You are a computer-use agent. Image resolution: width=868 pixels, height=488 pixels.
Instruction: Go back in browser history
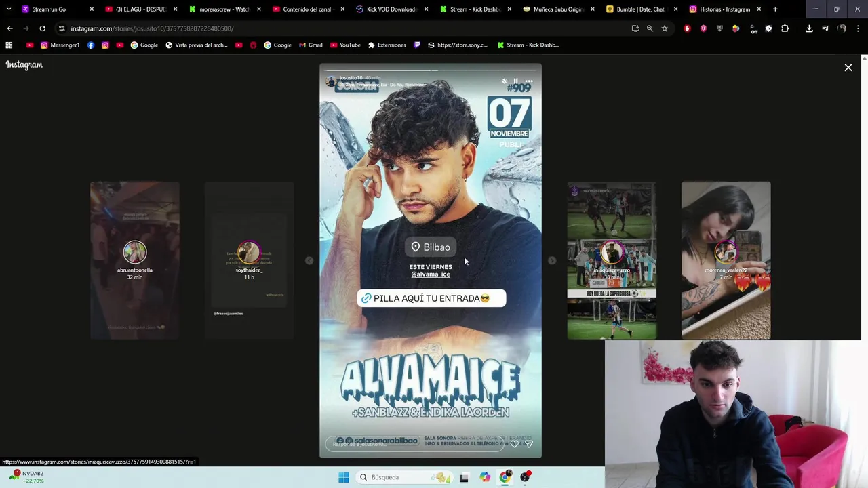pos(9,28)
